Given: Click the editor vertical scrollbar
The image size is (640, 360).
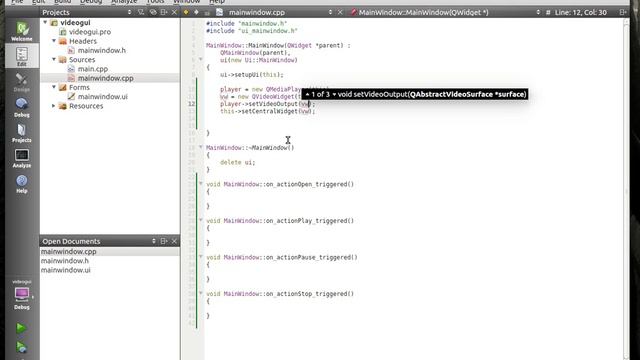Looking at the screenshot, I should point(626,188).
